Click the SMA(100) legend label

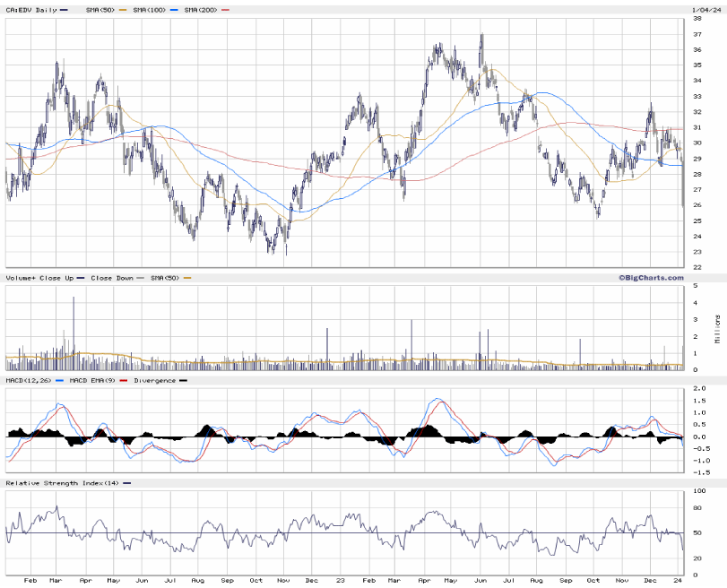coord(151,9)
